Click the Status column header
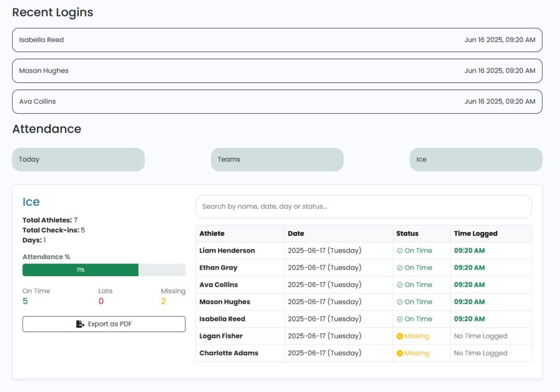Image resolution: width=560 pixels, height=392 pixels. coord(407,233)
